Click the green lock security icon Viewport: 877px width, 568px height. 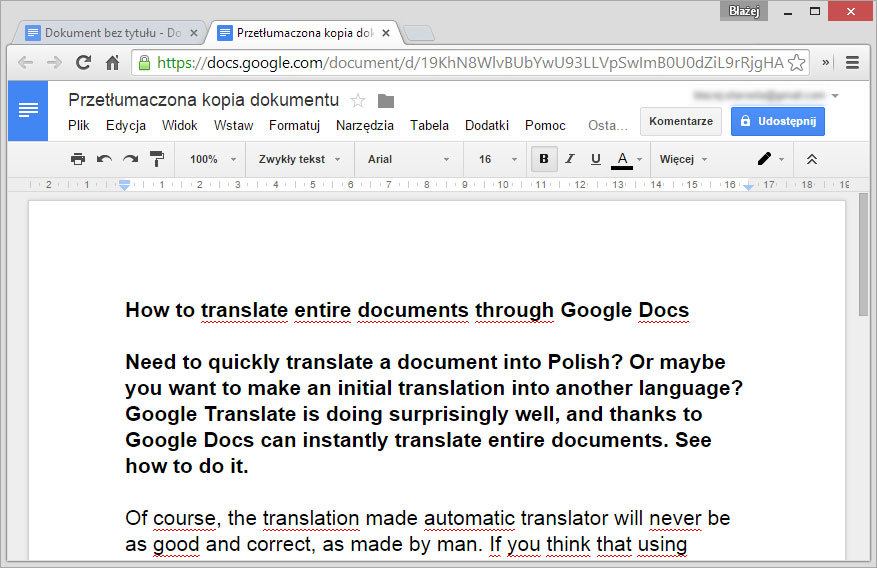[144, 63]
